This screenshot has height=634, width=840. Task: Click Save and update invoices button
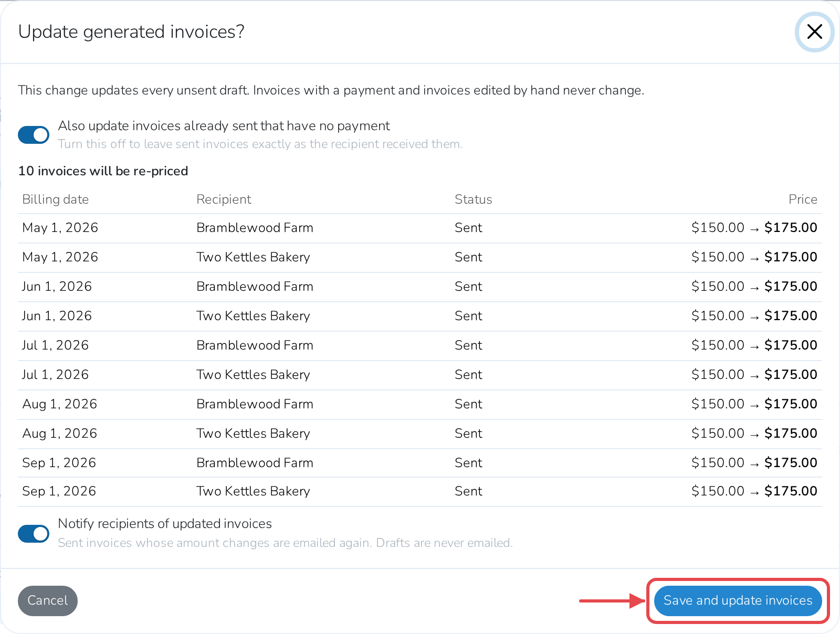[x=738, y=600]
